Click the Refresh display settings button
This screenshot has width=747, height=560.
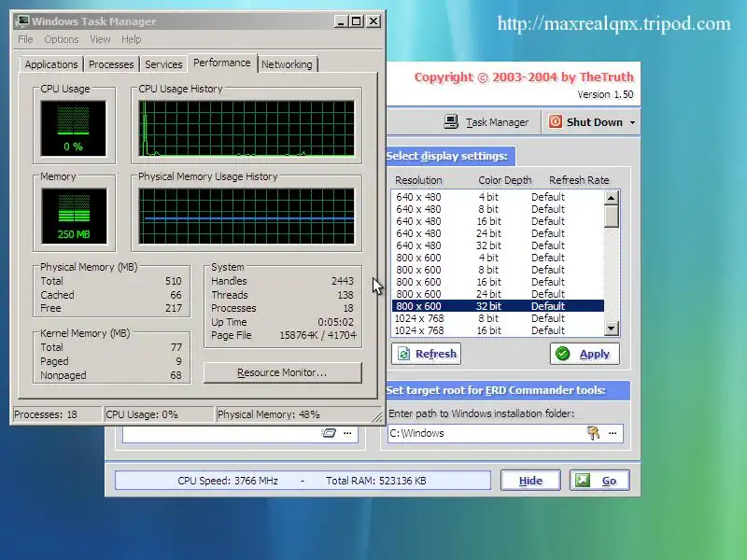pyautogui.click(x=426, y=354)
